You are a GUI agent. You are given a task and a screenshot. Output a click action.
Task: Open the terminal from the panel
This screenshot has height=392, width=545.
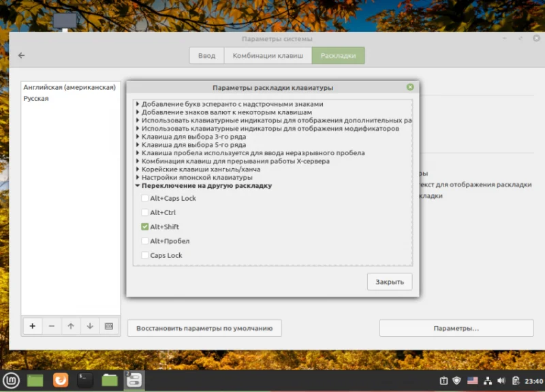tap(85, 380)
